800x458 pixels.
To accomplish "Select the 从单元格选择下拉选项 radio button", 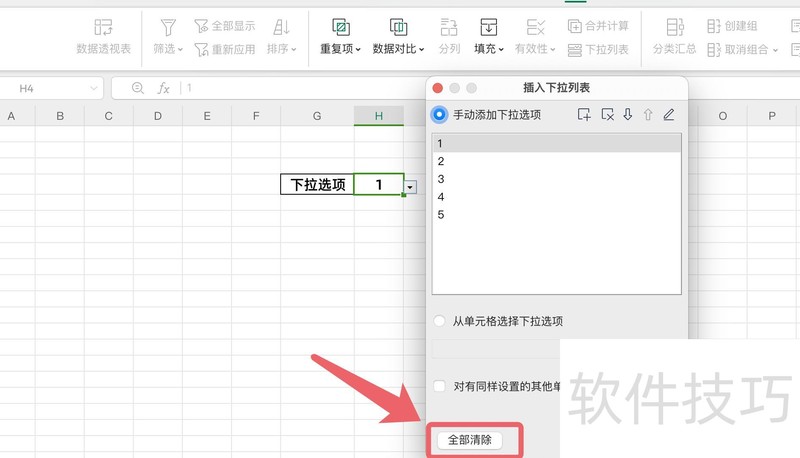I will coord(439,321).
